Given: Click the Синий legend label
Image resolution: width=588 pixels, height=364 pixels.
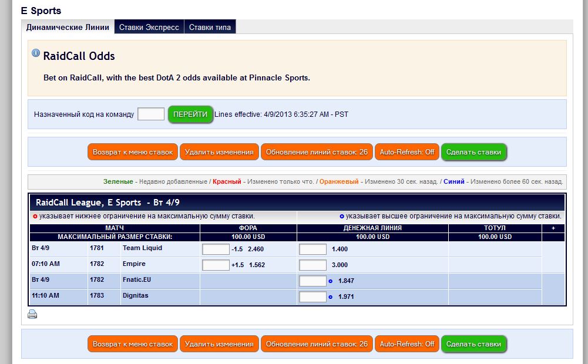Looking at the screenshot, I should [x=453, y=181].
